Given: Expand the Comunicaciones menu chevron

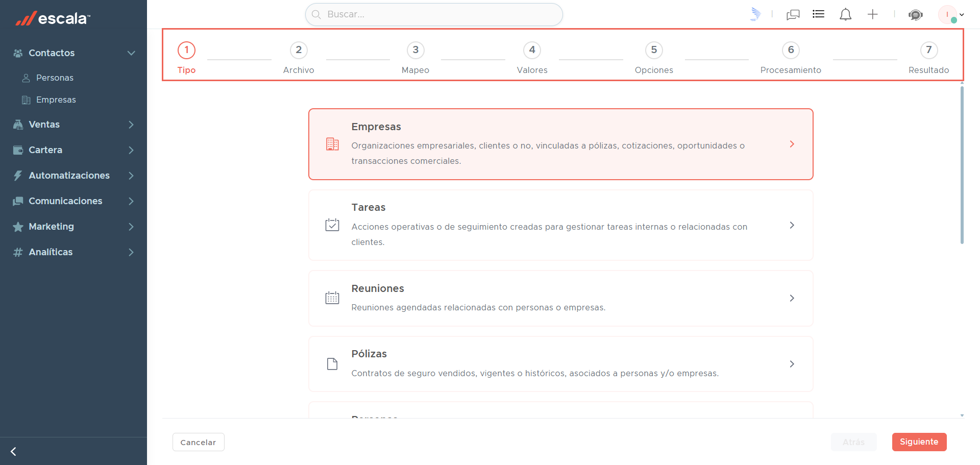Looking at the screenshot, I should (x=131, y=201).
